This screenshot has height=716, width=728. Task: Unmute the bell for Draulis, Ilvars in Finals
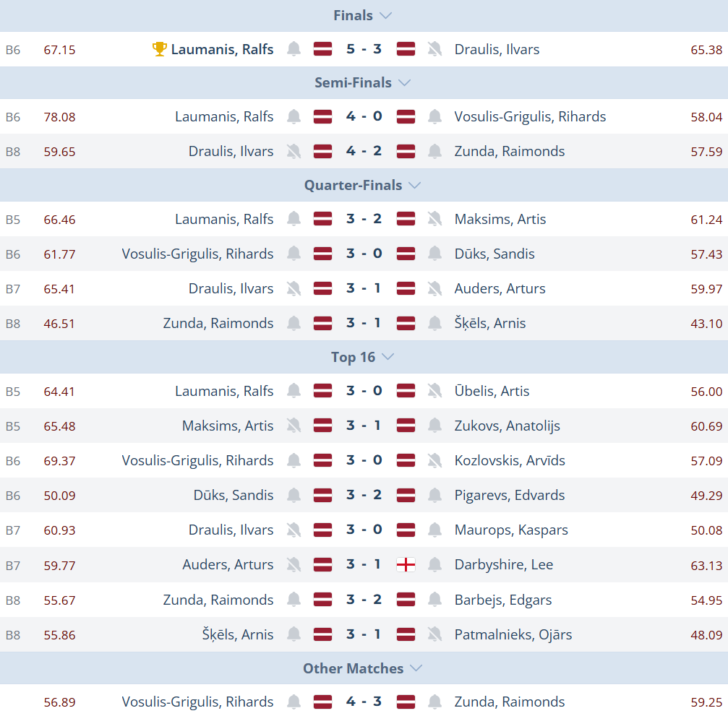[x=434, y=49]
